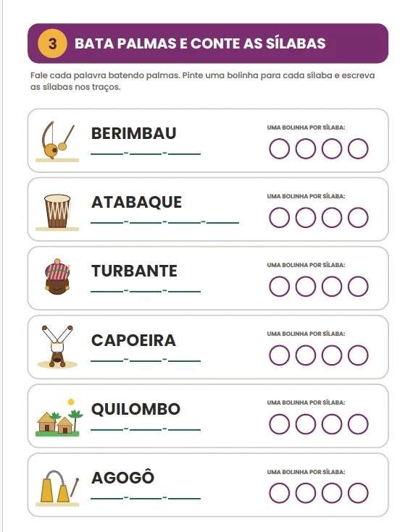This screenshot has width=413, height=532.
Task: Mark the fourth circle for ATABAQUE
Action: pos(358,217)
